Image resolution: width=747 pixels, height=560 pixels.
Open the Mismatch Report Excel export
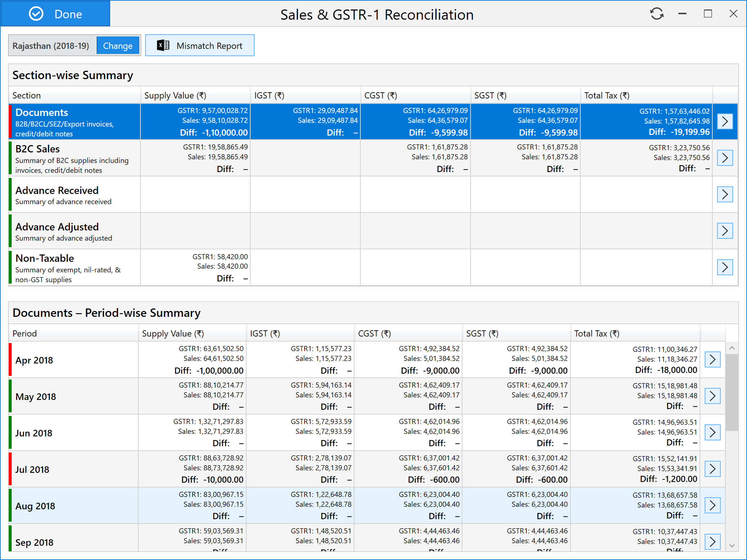[200, 46]
